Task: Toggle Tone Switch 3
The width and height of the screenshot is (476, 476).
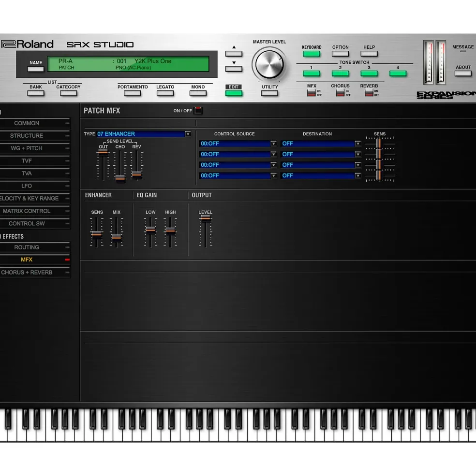Action: pos(369,73)
